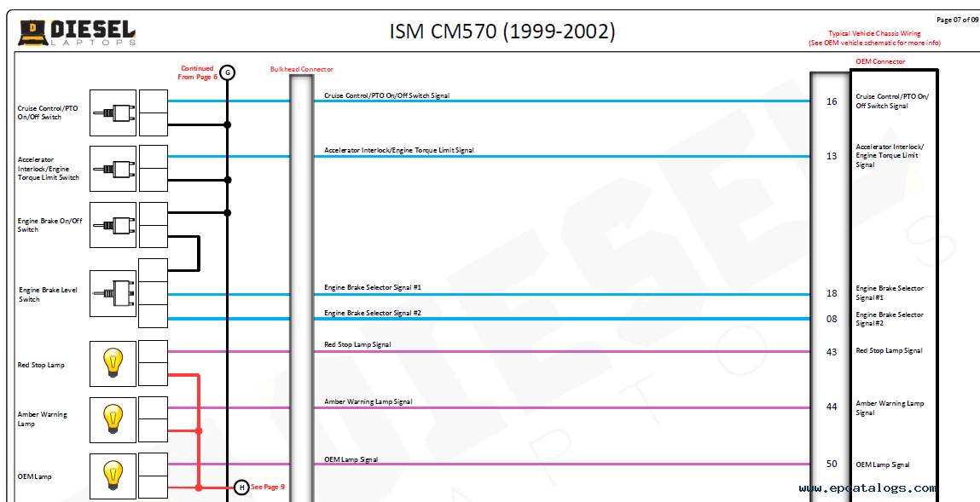Select the "Engine Brake Level Switch" component label
Screen dimensions: 980x502
(x=48, y=295)
